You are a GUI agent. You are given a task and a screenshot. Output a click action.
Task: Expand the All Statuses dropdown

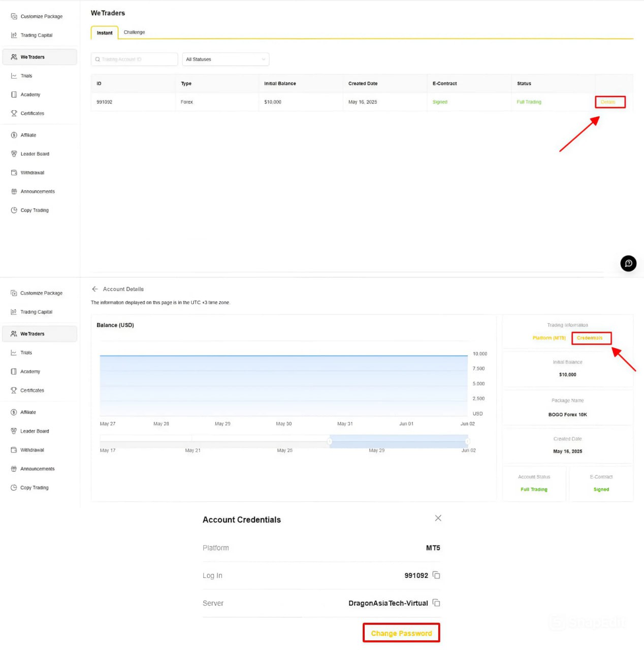[x=225, y=59]
